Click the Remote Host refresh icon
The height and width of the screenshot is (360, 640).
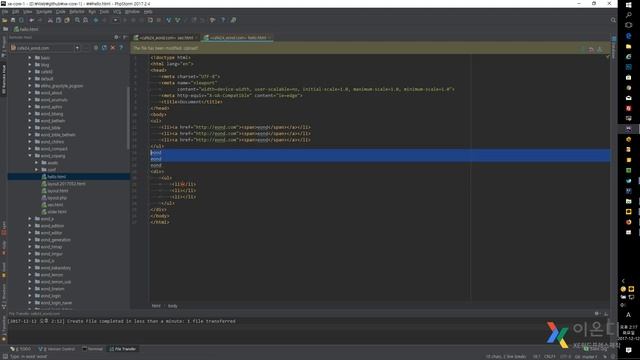104,48
